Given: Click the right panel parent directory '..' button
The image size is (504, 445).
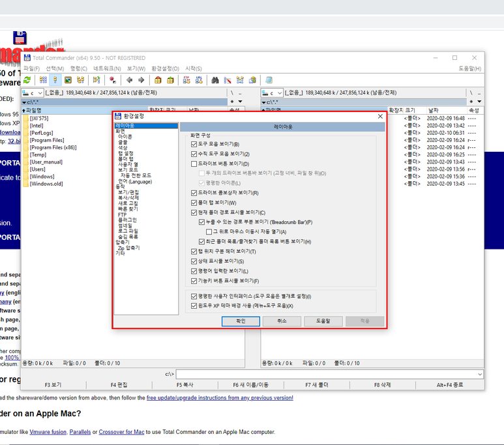Looking at the screenshot, I should click(479, 93).
